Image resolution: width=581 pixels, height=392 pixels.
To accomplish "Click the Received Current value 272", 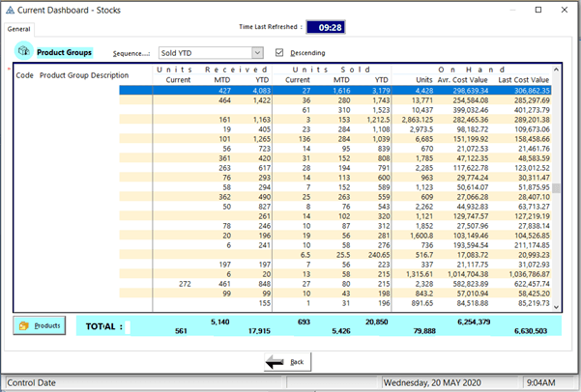I will pyautogui.click(x=185, y=284).
